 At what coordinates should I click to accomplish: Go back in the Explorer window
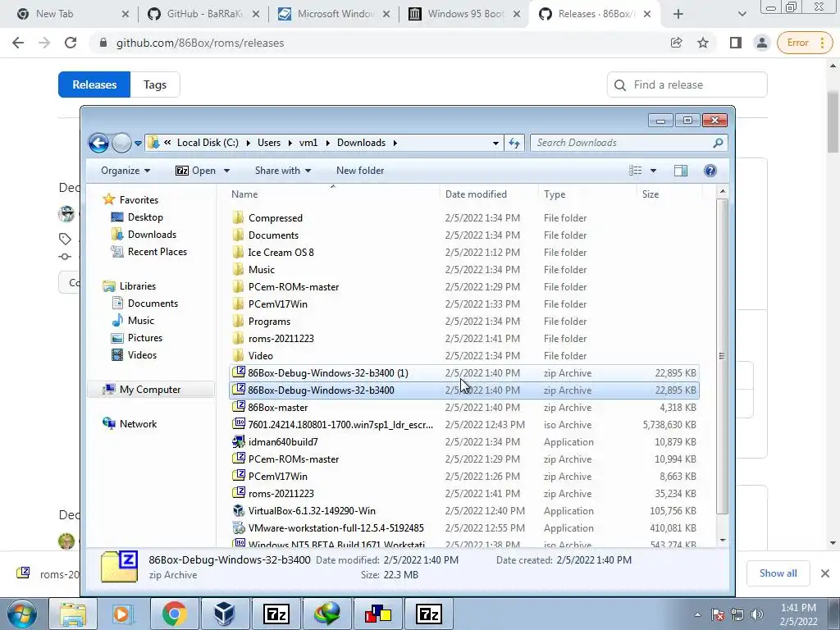(98, 143)
